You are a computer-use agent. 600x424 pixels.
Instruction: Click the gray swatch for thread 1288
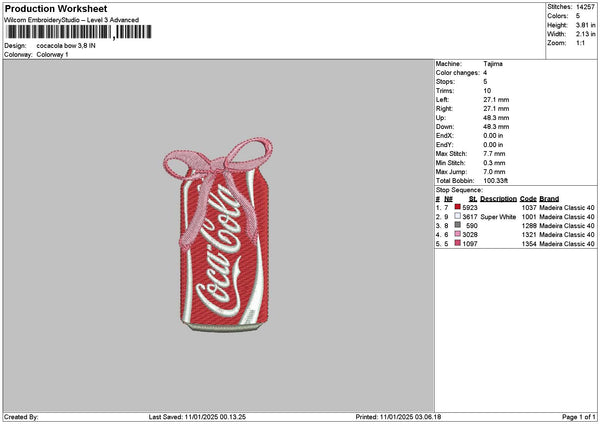(457, 225)
